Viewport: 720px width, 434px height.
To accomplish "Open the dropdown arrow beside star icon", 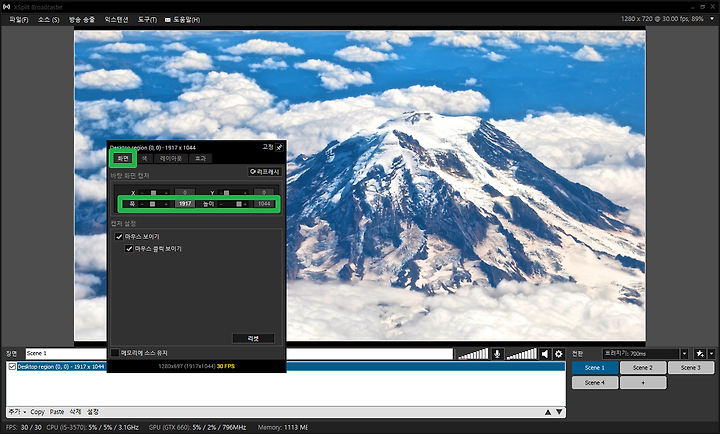I will (711, 354).
